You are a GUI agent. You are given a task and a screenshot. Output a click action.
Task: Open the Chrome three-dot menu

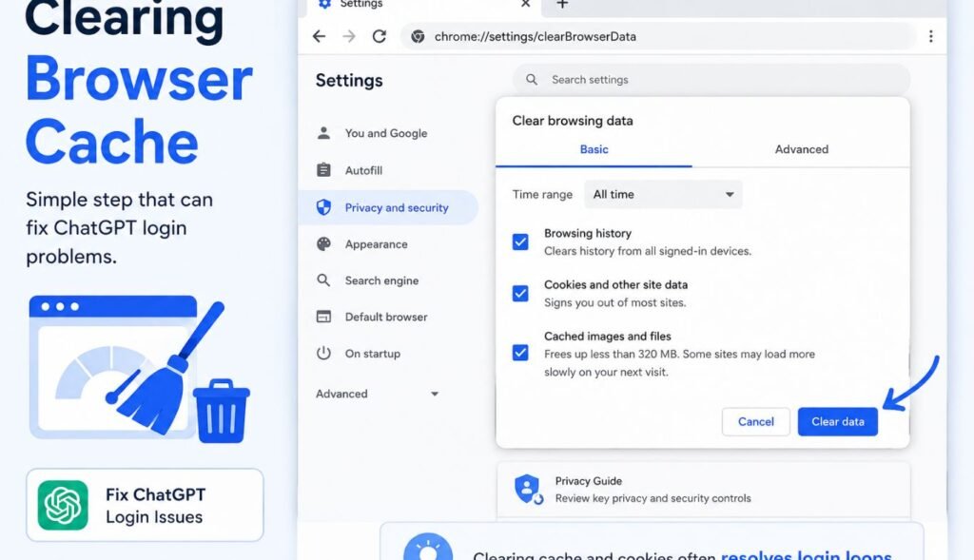tap(930, 37)
